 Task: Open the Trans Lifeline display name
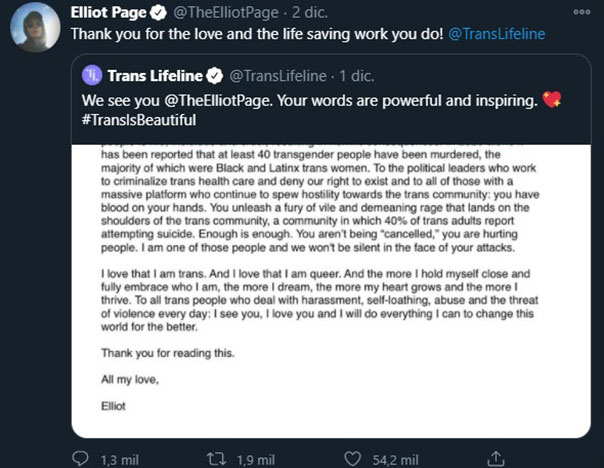click(x=155, y=75)
